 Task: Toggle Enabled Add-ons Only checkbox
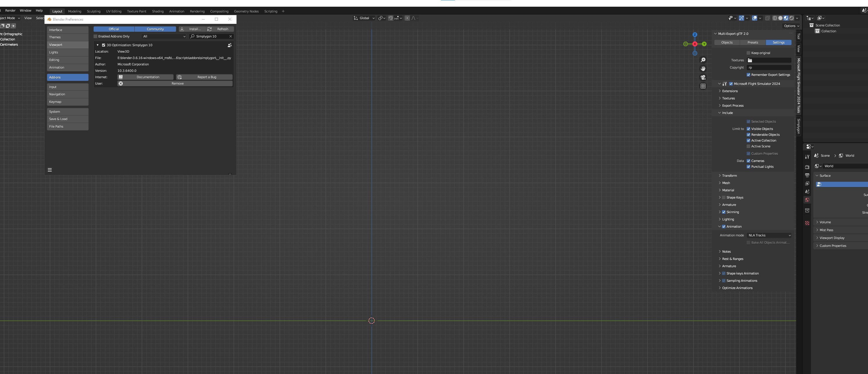96,36
